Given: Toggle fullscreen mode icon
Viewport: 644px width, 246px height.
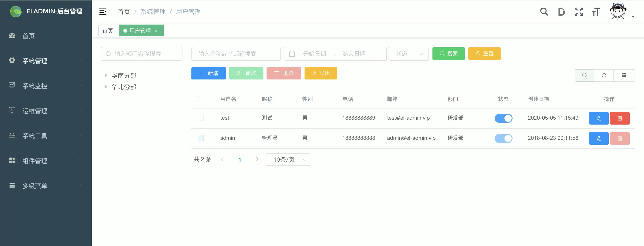Looking at the screenshot, I should (578, 11).
